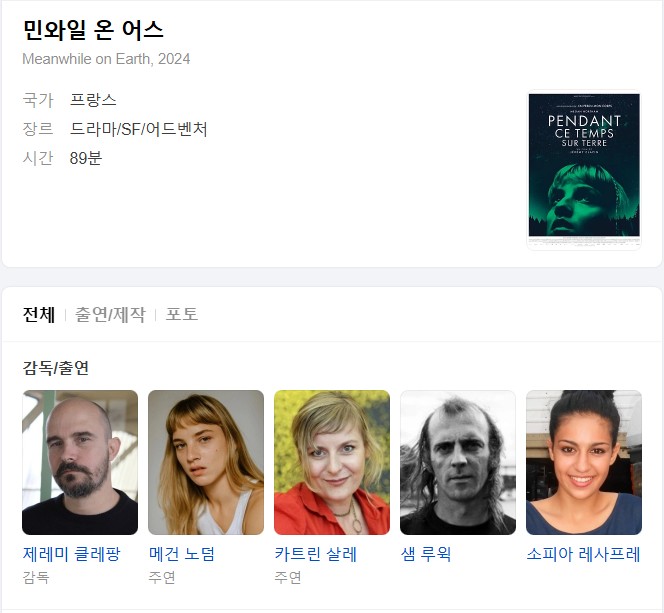Switch to the 출연/제작 tab

pyautogui.click(x=110, y=314)
